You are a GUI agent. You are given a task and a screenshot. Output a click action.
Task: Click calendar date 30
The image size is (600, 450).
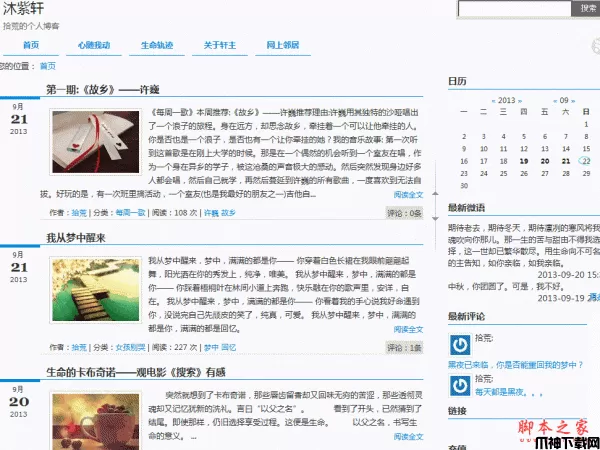click(464, 186)
